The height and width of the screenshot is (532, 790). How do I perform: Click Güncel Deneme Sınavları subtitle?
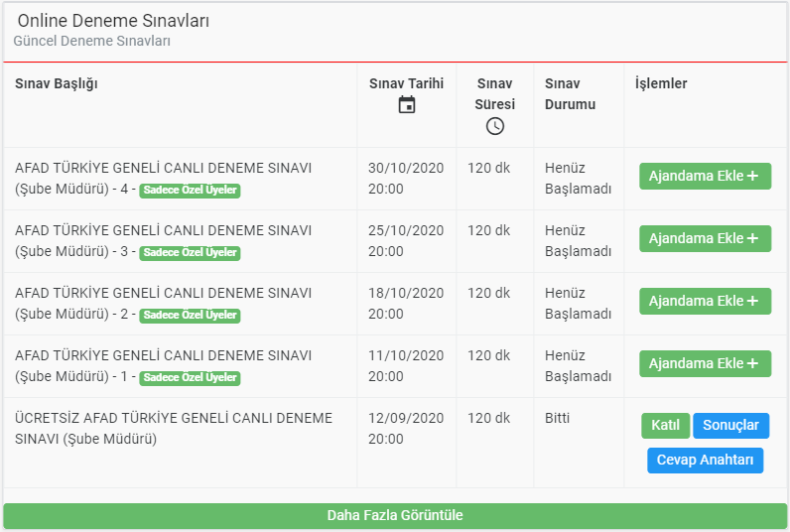point(91,41)
